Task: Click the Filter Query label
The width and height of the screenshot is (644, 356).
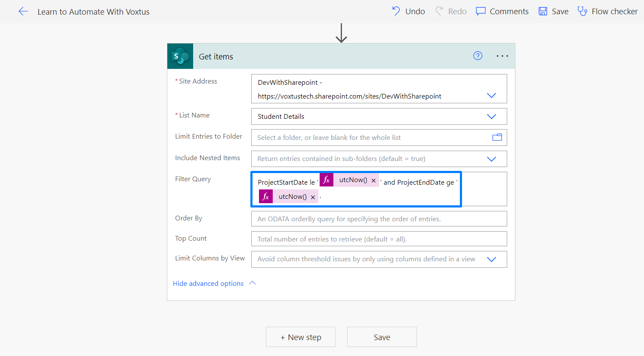Action: [193, 179]
